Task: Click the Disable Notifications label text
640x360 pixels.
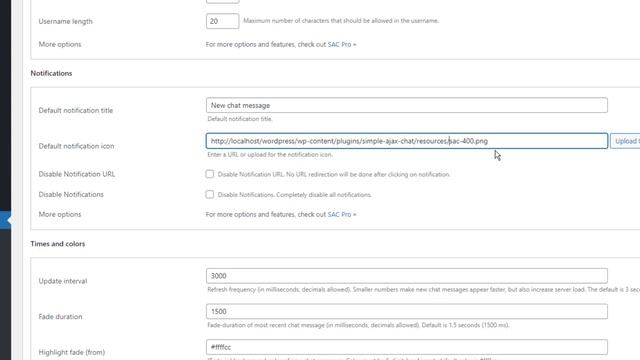Action: 71,194
